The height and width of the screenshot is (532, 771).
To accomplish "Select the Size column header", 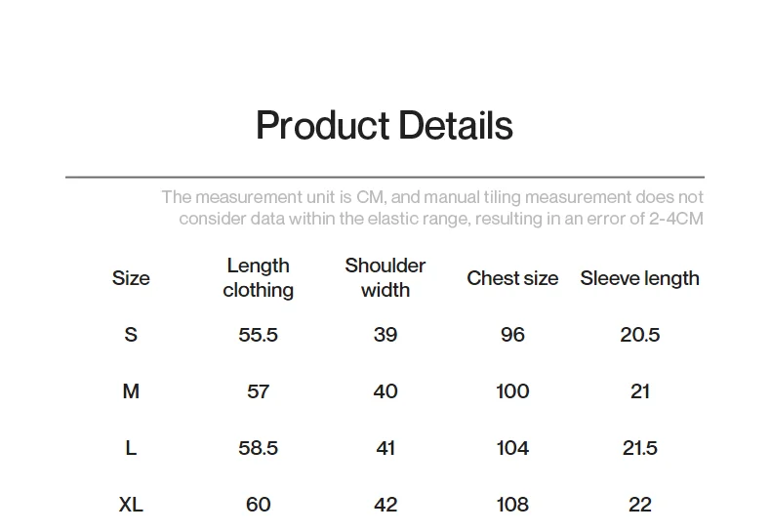I will (131, 278).
